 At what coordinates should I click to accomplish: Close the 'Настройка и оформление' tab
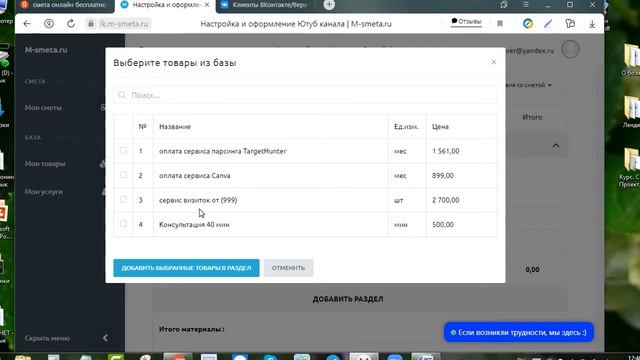(207, 5)
